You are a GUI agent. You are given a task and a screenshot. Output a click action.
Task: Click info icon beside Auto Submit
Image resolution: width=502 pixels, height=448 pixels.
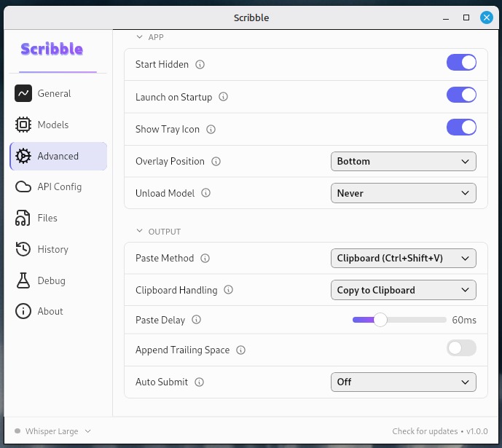[x=199, y=382]
